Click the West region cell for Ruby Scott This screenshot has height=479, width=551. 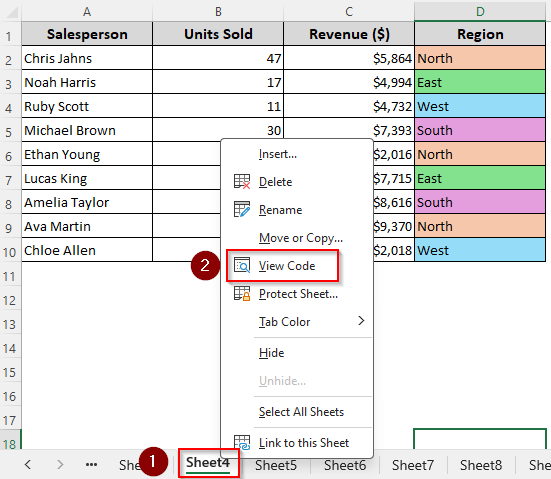[480, 106]
